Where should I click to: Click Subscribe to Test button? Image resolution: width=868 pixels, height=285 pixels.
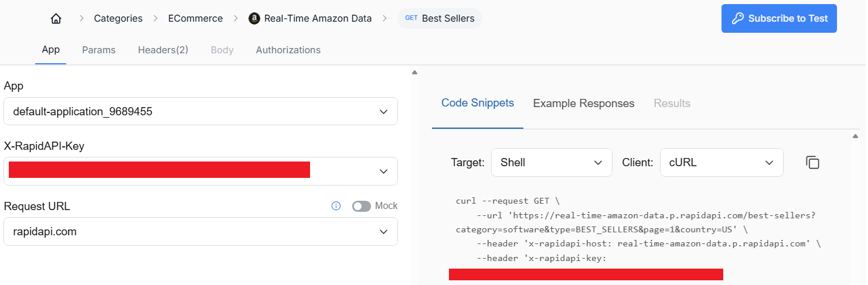tap(779, 19)
